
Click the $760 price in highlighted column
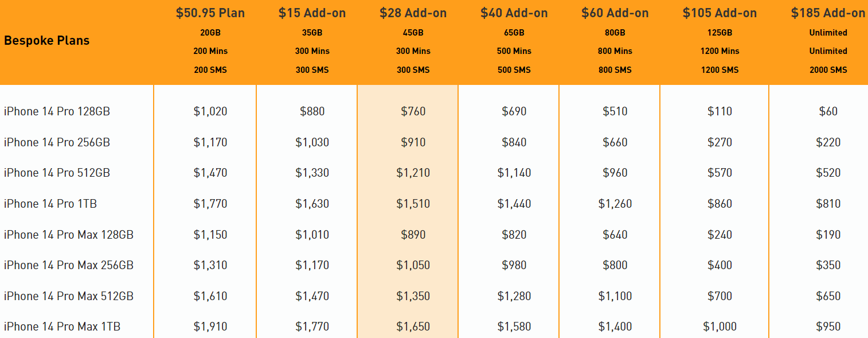click(413, 111)
